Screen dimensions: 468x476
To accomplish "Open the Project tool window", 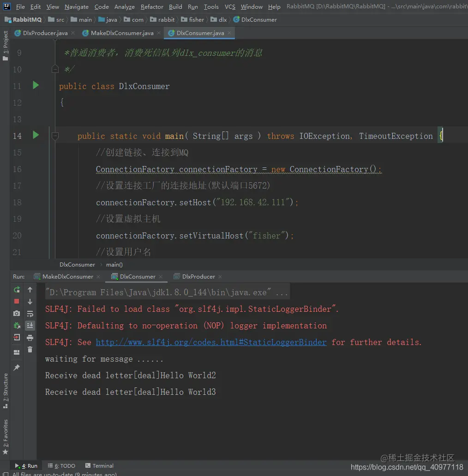I will pyautogui.click(x=5, y=46).
